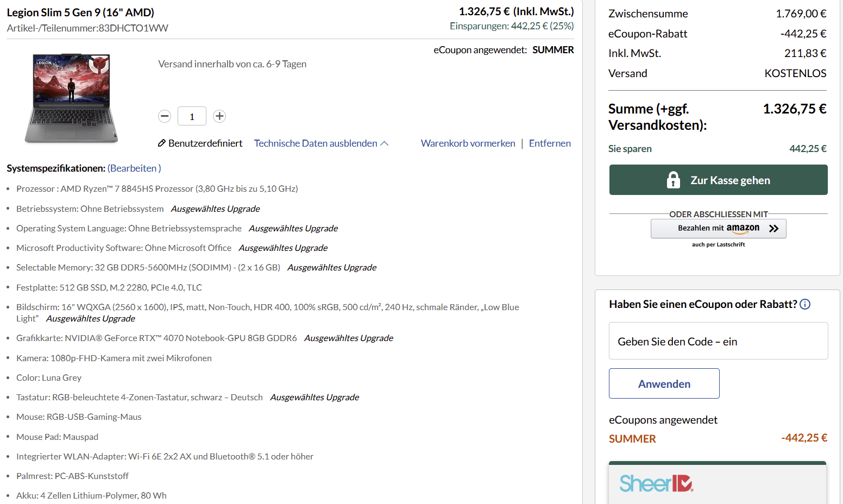Click the Zwischensumme value 1.769,00 €
This screenshot has width=843, height=504.
pyautogui.click(x=801, y=14)
